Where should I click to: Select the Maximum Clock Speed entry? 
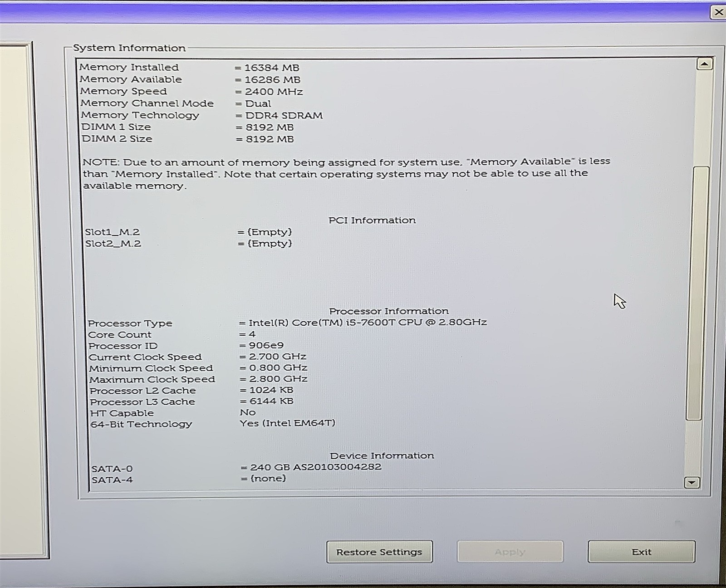[x=152, y=379]
